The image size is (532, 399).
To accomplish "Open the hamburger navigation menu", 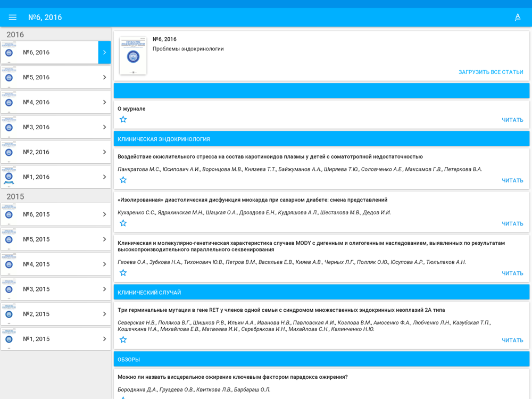I will tap(13, 18).
